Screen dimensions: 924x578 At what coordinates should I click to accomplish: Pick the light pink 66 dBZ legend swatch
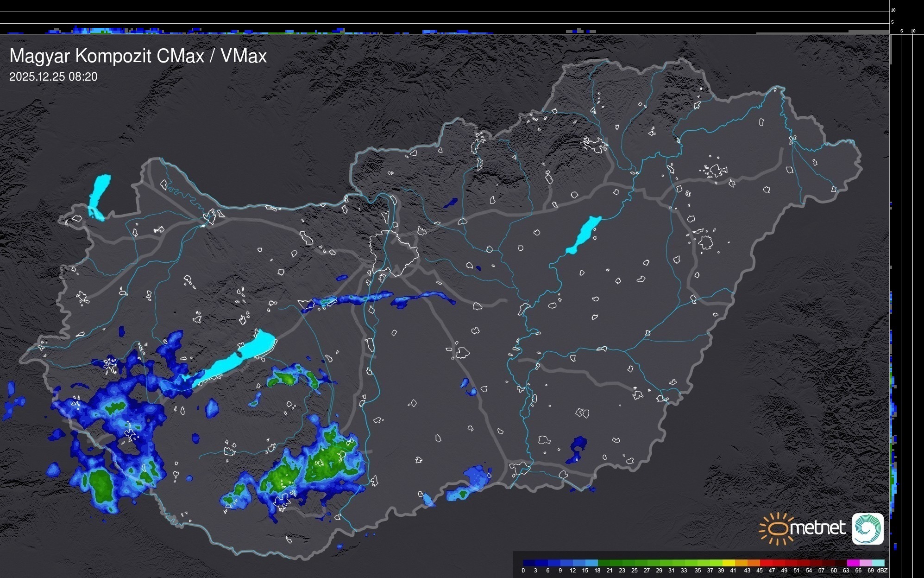click(x=866, y=563)
